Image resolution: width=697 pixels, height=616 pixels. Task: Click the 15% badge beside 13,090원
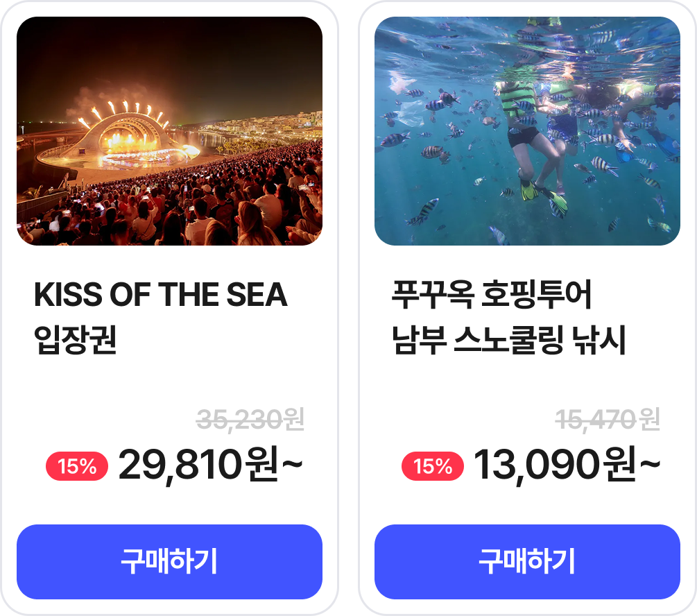[433, 466]
